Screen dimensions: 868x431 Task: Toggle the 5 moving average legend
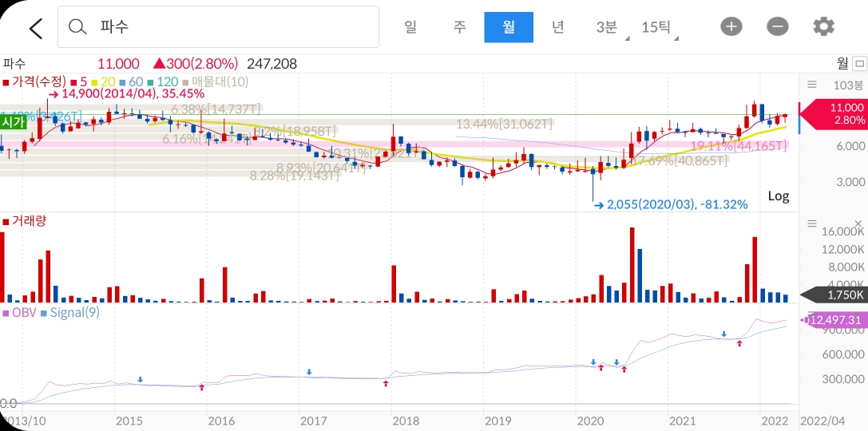(78, 82)
